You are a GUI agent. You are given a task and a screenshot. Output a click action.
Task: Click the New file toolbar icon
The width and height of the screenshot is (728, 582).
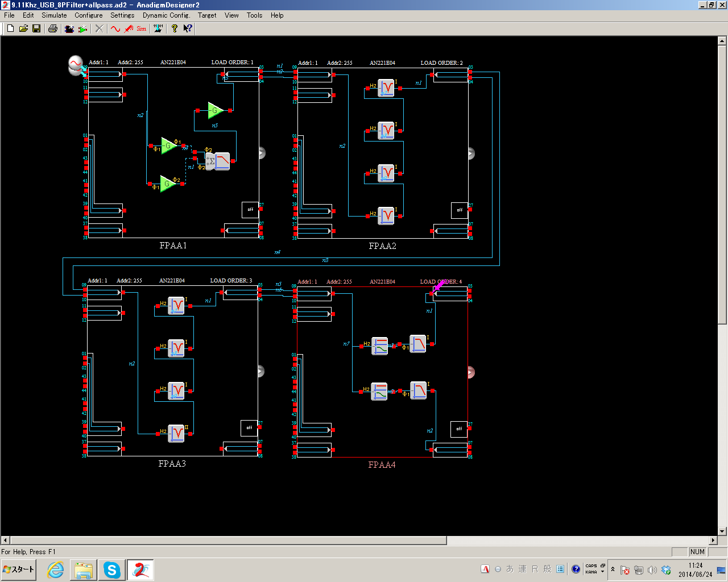click(x=10, y=28)
